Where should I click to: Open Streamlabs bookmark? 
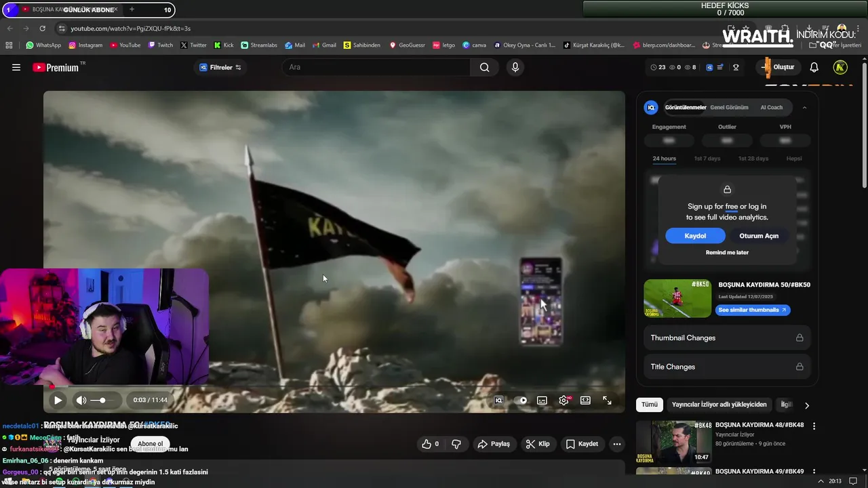click(259, 45)
